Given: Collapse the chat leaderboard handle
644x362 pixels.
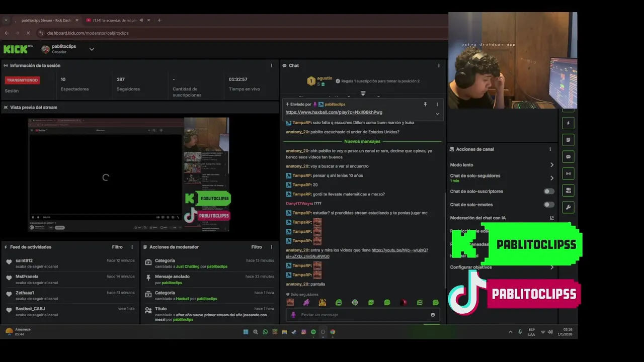Looking at the screenshot, I should pos(363,94).
